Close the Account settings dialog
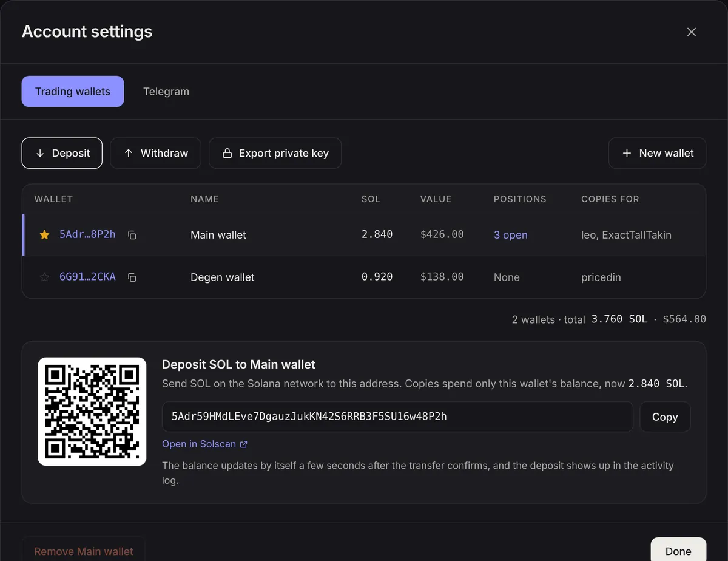728x561 pixels. 691,32
